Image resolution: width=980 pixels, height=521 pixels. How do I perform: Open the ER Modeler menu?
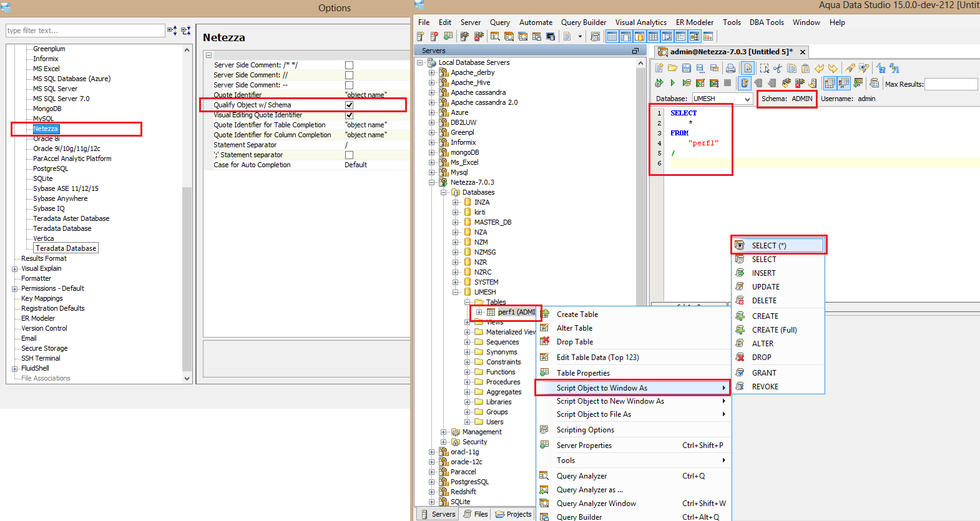(x=695, y=22)
